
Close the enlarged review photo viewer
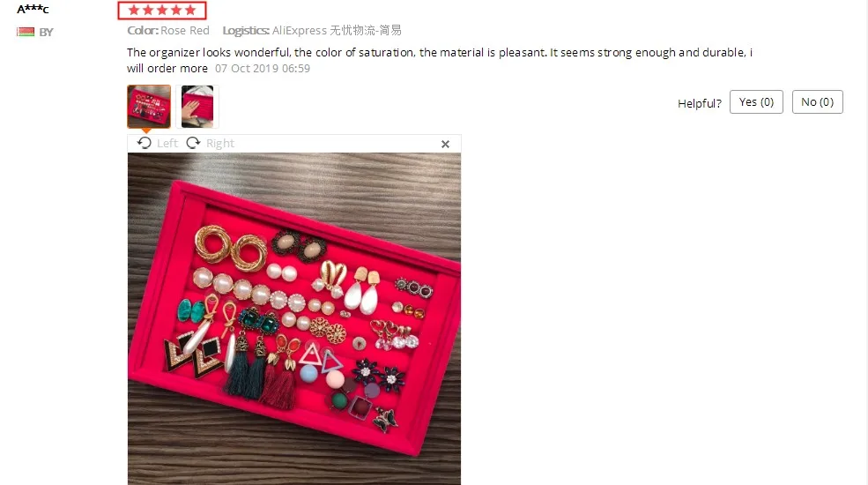pyautogui.click(x=445, y=144)
